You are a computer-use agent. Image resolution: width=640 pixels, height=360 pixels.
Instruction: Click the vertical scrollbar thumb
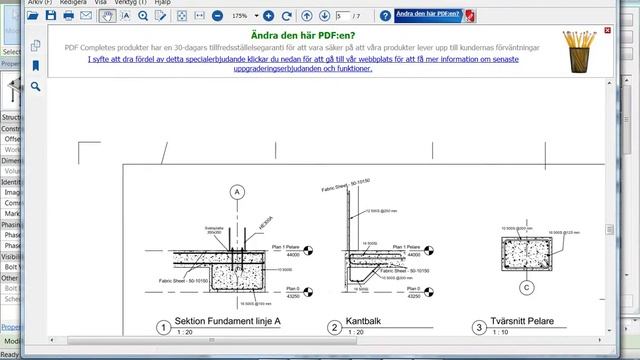point(609,229)
